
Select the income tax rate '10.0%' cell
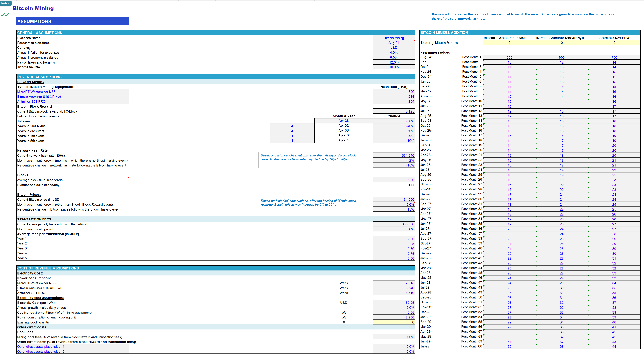(x=394, y=67)
